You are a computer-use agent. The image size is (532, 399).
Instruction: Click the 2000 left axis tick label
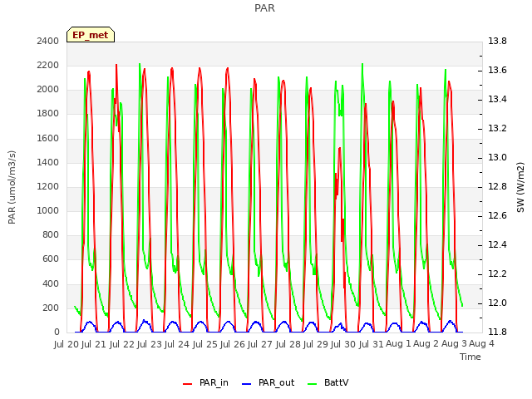point(48,90)
